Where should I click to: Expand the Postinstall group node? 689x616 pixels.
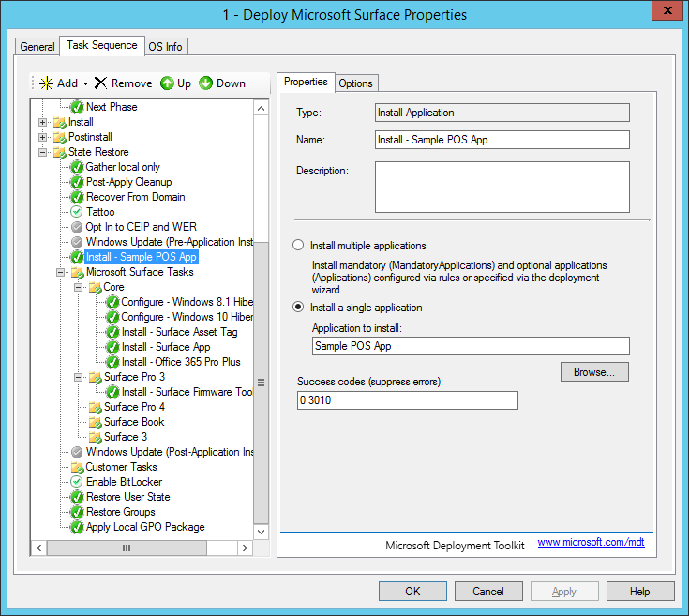pyautogui.click(x=43, y=137)
